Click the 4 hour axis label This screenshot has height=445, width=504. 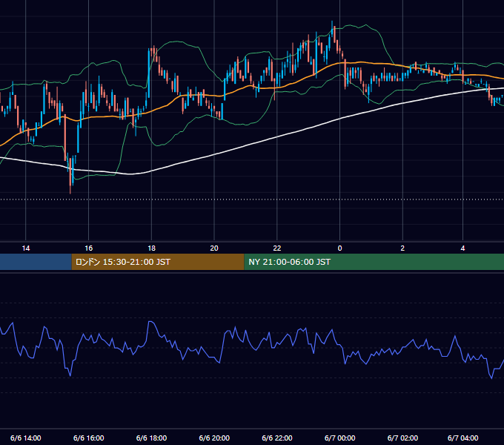[462, 248]
